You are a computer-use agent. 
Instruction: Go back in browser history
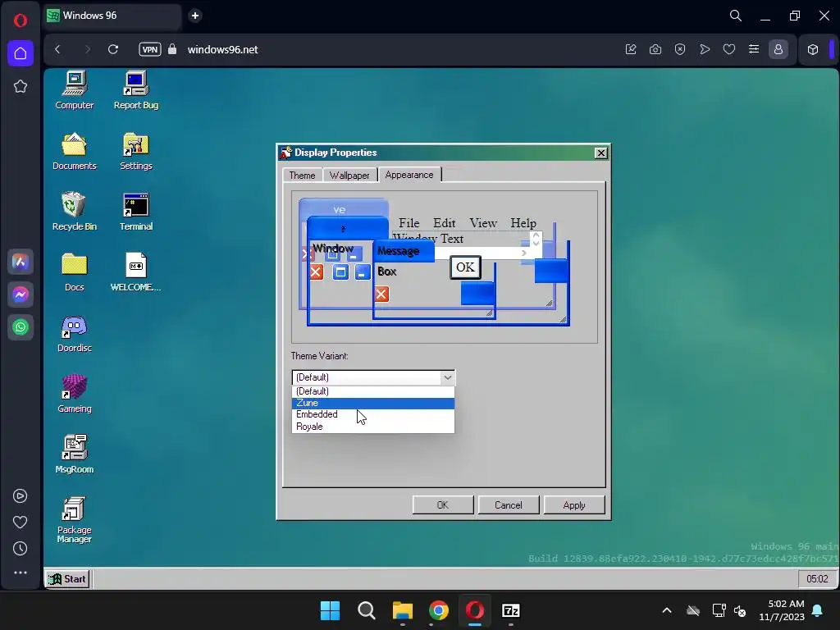click(x=58, y=49)
